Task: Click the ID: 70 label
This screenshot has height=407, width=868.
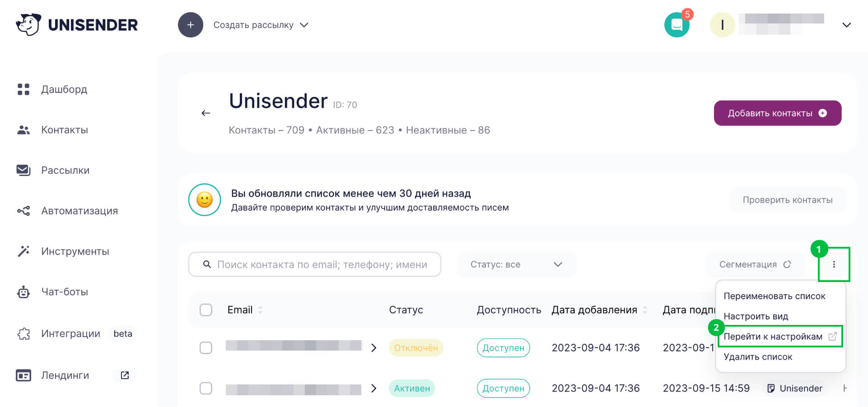Action: coord(345,105)
